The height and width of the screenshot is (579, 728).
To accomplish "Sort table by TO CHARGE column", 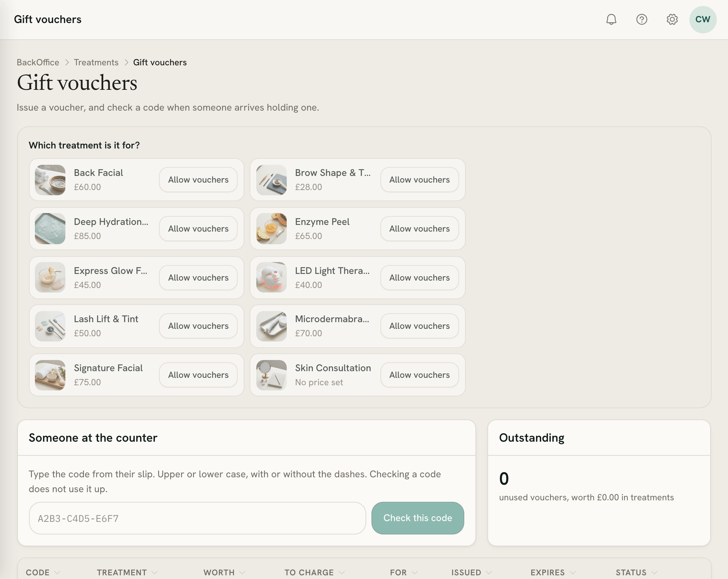I will 315,572.
